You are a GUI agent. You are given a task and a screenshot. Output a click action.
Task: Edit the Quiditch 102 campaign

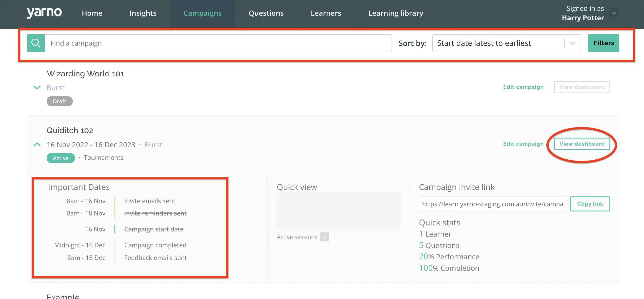coord(523,144)
